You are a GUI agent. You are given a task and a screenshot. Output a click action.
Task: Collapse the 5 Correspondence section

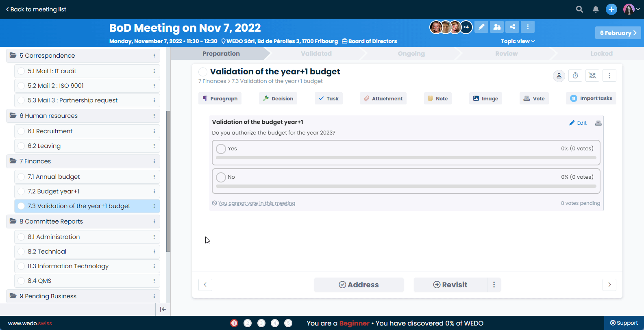coord(13,55)
